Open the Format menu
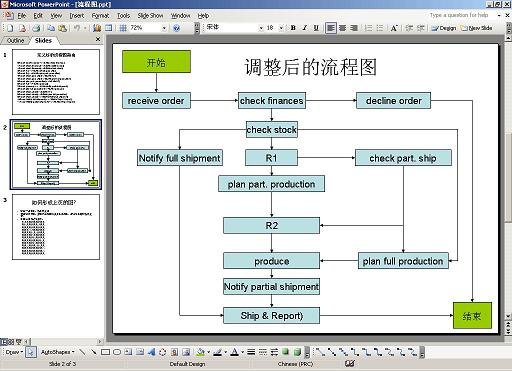 coord(100,16)
